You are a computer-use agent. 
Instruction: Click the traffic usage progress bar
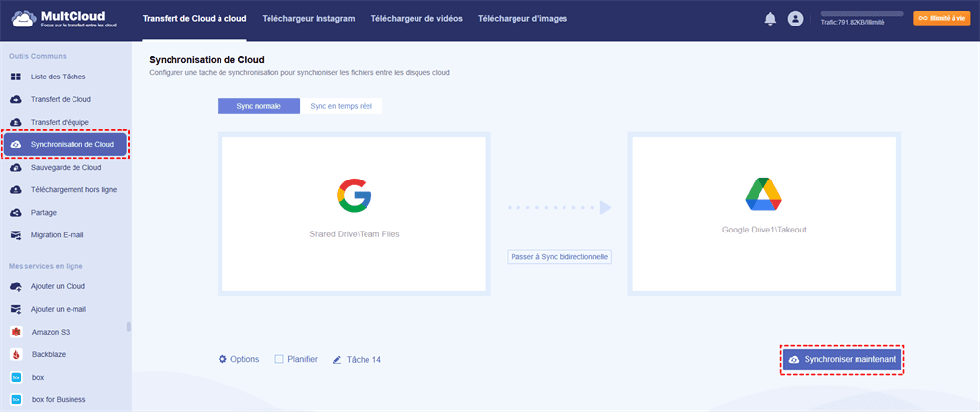(861, 13)
